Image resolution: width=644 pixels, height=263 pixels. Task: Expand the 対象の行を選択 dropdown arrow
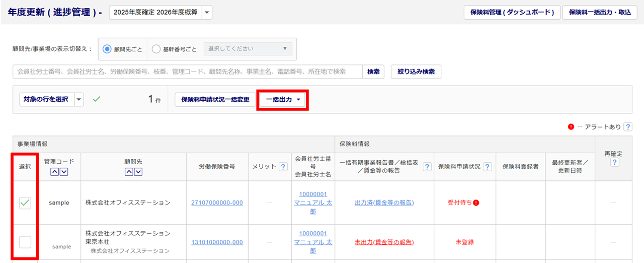[79, 100]
